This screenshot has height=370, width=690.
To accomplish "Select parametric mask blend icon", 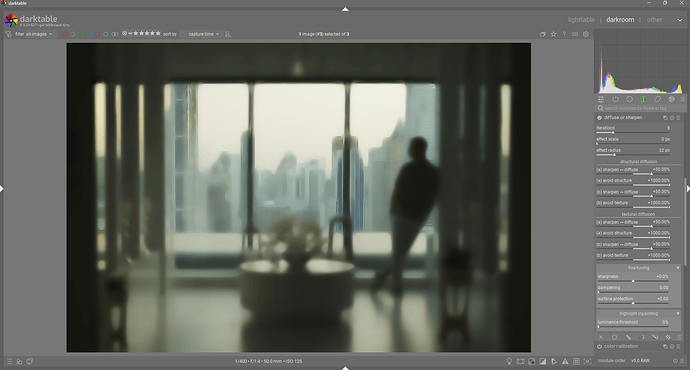I will coord(642,337).
